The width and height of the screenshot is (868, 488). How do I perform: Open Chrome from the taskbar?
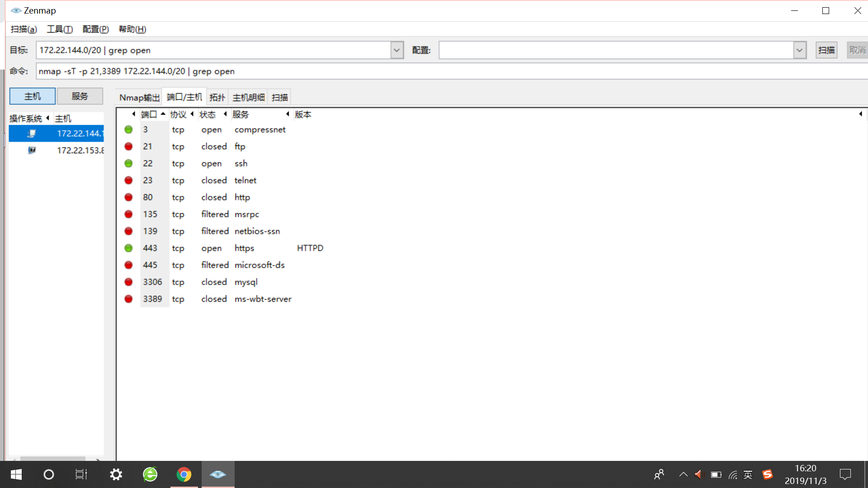[184, 474]
